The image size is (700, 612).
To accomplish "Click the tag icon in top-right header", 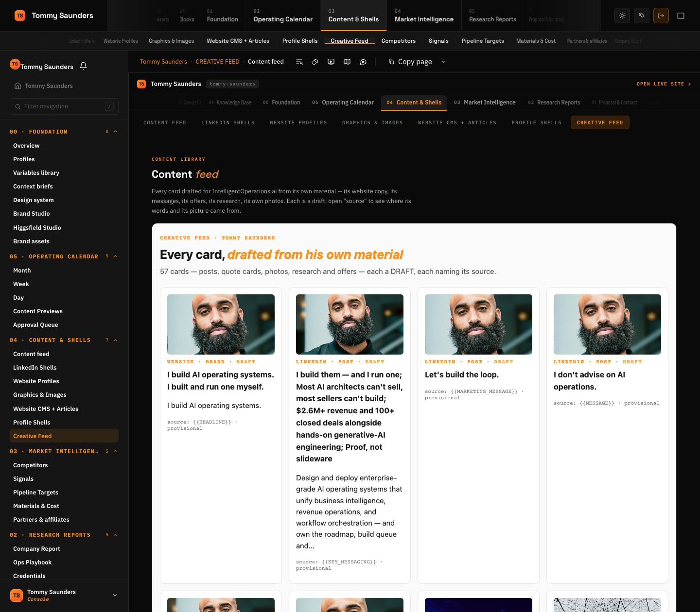I will click(642, 16).
